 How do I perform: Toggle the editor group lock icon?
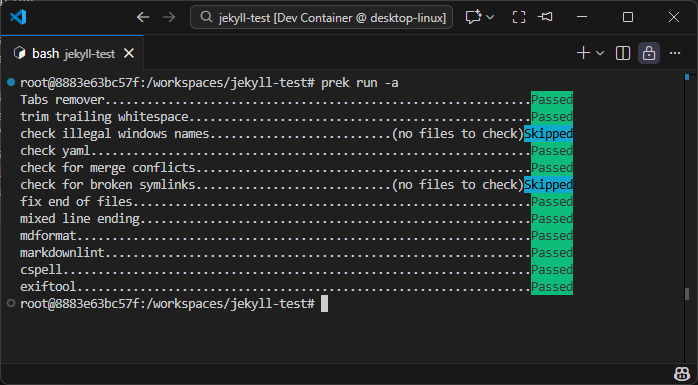pyautogui.click(x=649, y=53)
